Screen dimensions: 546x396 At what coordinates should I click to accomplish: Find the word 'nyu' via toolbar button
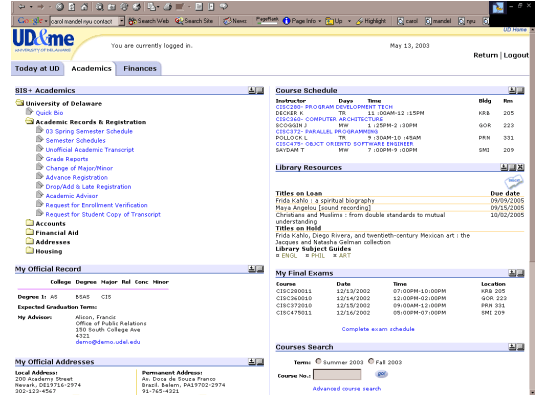(x=467, y=21)
